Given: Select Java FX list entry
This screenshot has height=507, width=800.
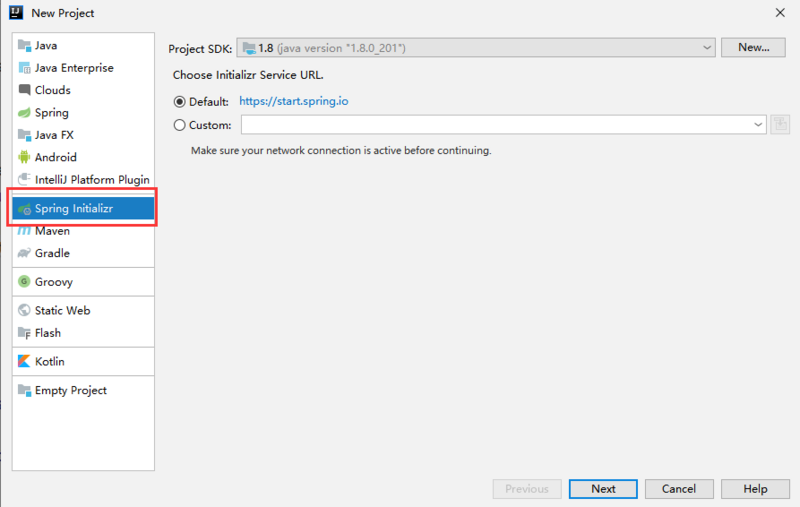Looking at the screenshot, I should tap(83, 135).
